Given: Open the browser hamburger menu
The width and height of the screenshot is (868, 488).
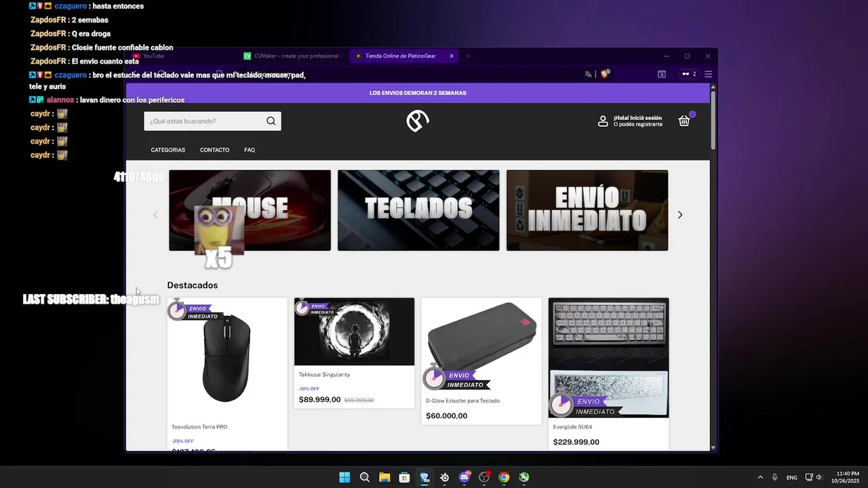Looking at the screenshot, I should tap(708, 74).
